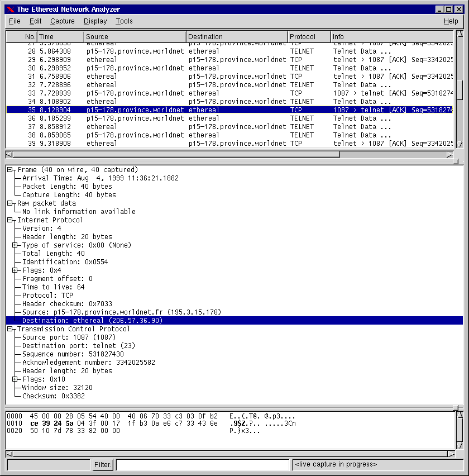
Task: Select the Source port: 1087 tree line
Action: [x=69, y=337]
